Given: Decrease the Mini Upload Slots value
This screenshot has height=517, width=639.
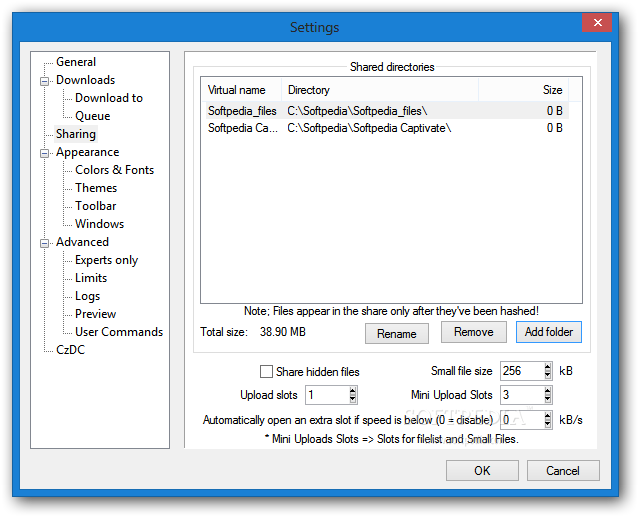Looking at the screenshot, I should pos(548,399).
